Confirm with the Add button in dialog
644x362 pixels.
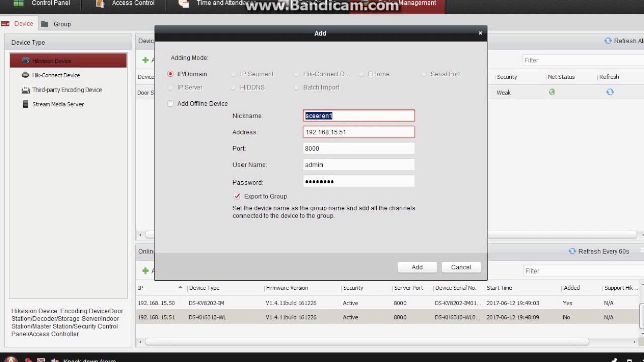(x=417, y=267)
